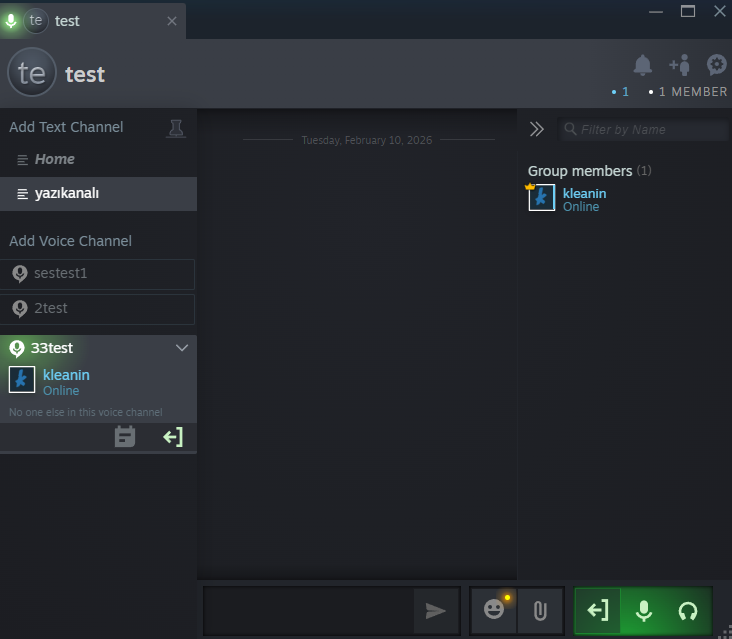Image resolution: width=732 pixels, height=639 pixels.
Task: Click Add Voice Channel
Action: pyautogui.click(x=70, y=241)
